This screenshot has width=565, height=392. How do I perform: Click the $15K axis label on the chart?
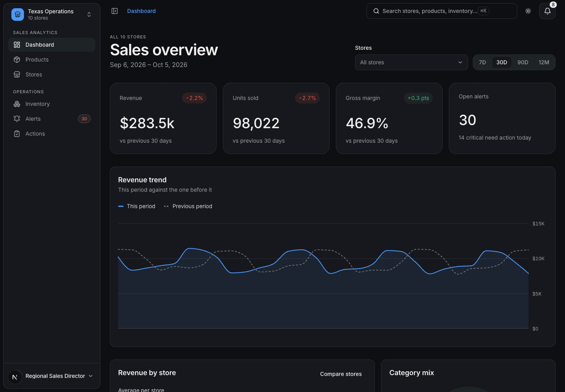(538, 224)
